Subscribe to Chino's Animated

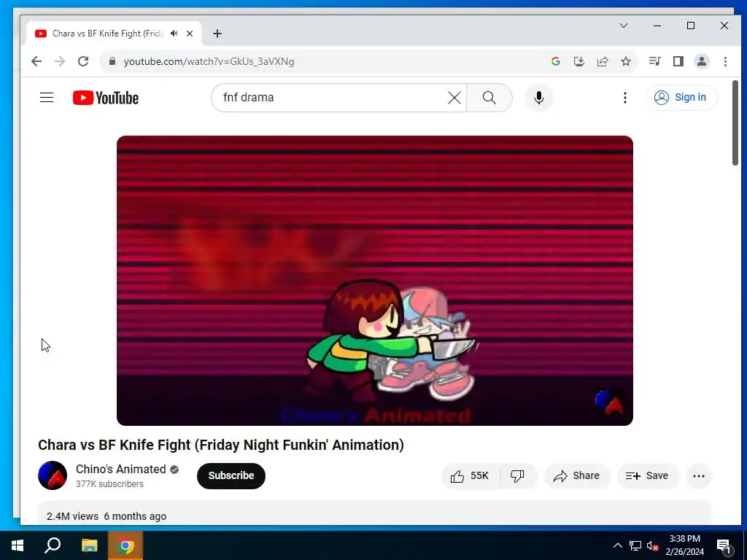[231, 475]
